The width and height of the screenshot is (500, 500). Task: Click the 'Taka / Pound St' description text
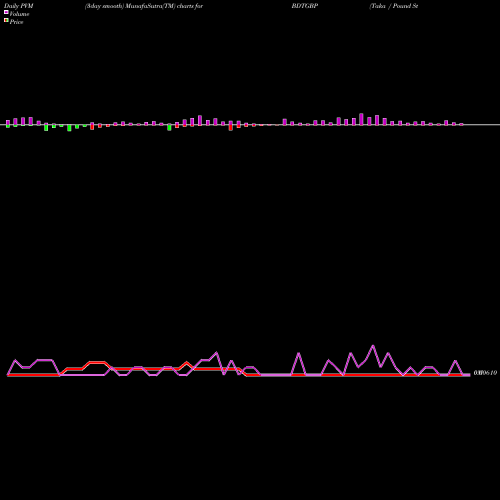(394, 6)
